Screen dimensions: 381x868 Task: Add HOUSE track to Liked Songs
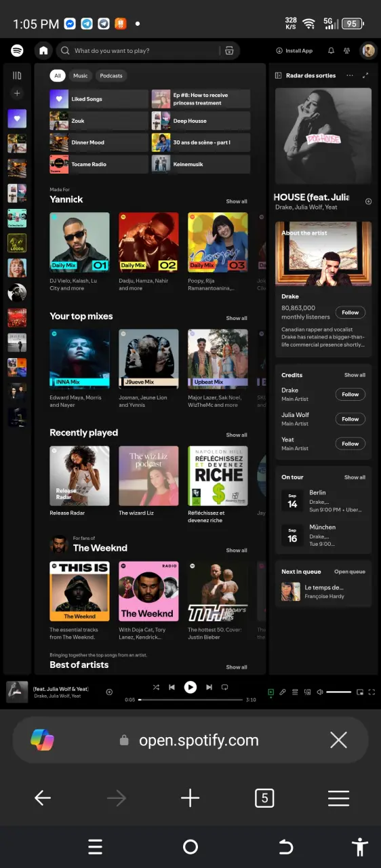368,201
